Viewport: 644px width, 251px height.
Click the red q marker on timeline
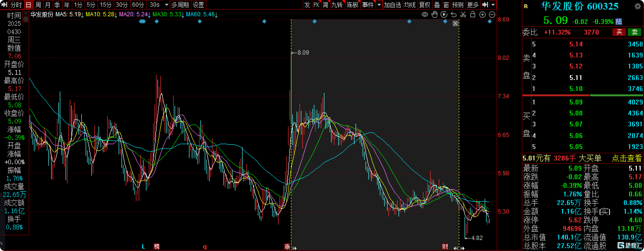pyautogui.click(x=205, y=247)
